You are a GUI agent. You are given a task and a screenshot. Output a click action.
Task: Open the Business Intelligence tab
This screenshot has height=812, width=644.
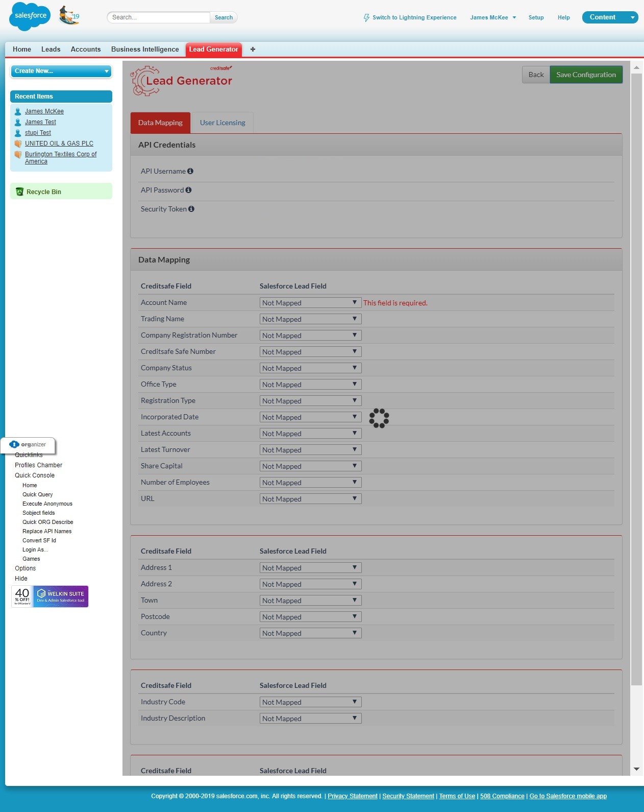point(145,49)
